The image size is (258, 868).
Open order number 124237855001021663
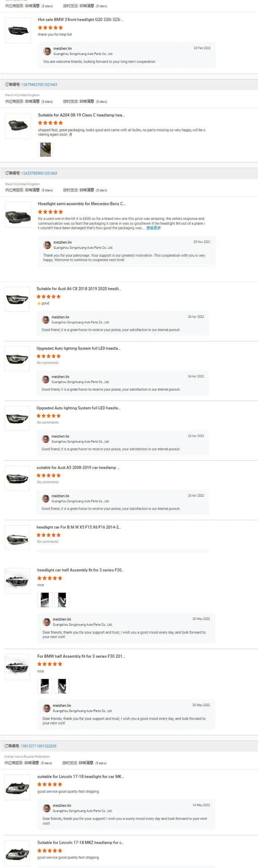(x=39, y=173)
